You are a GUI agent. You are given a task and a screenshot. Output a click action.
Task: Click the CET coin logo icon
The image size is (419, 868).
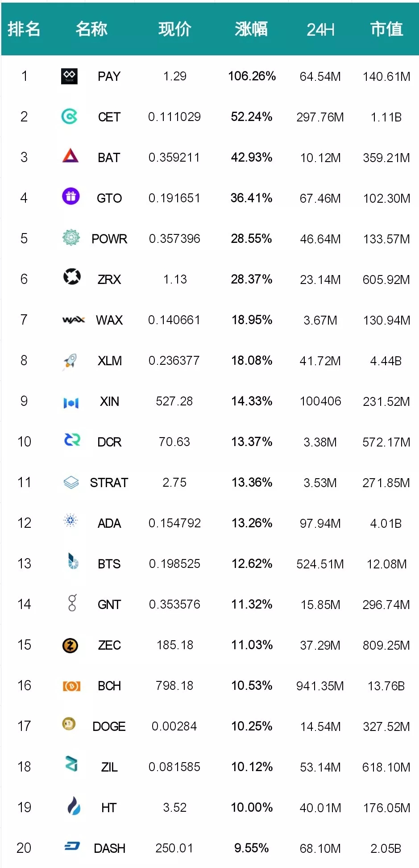[69, 117]
